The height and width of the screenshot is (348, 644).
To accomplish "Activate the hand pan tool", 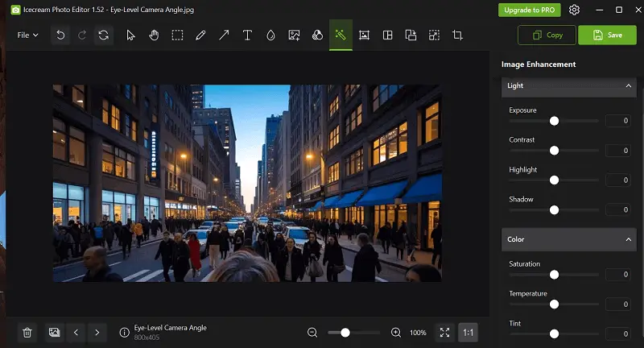I will [x=154, y=35].
